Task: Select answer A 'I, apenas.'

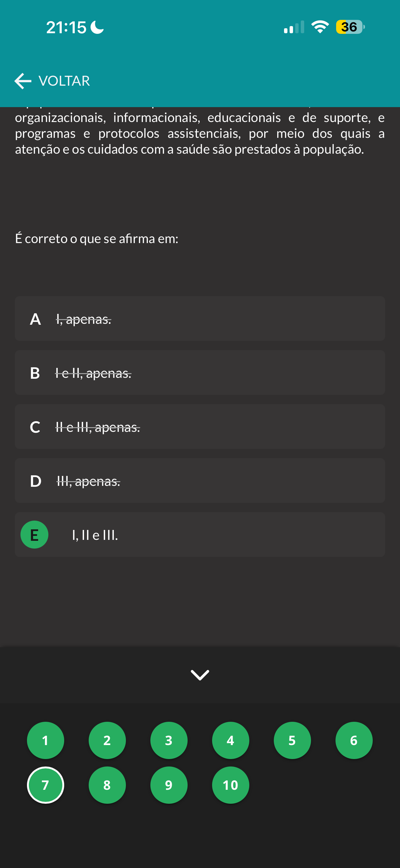Action: pyautogui.click(x=200, y=319)
